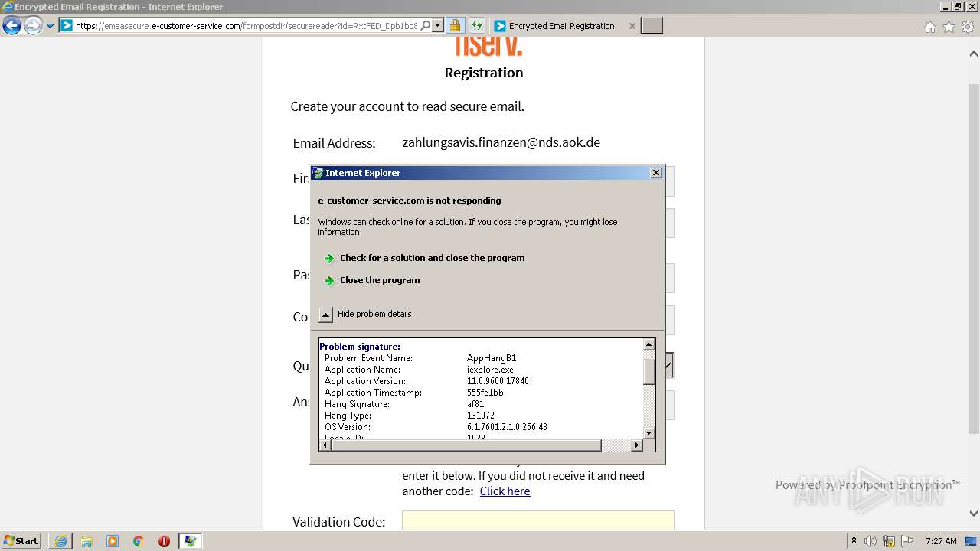Screen dimensions: 980x551
Task: Show hidden system tray icons
Action: click(x=854, y=541)
